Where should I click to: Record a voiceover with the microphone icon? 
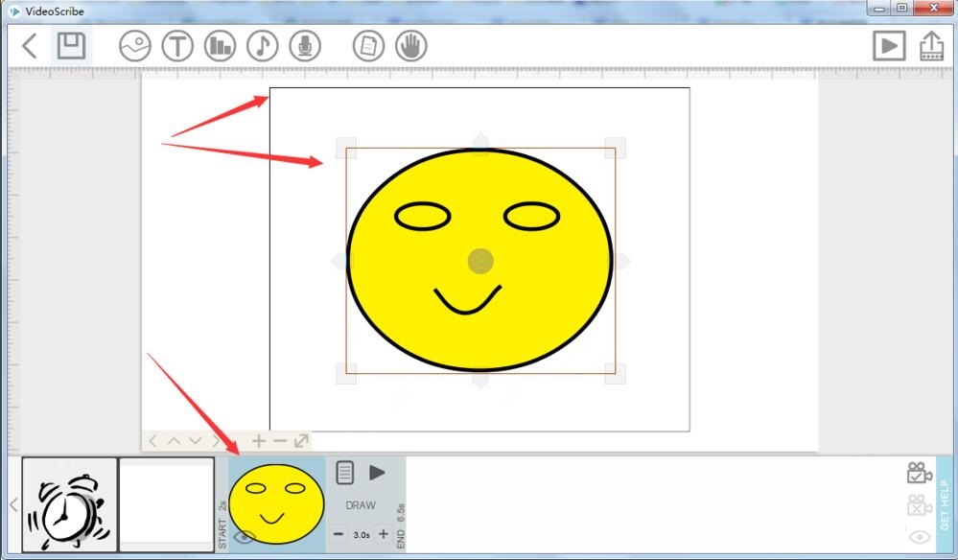pos(305,46)
